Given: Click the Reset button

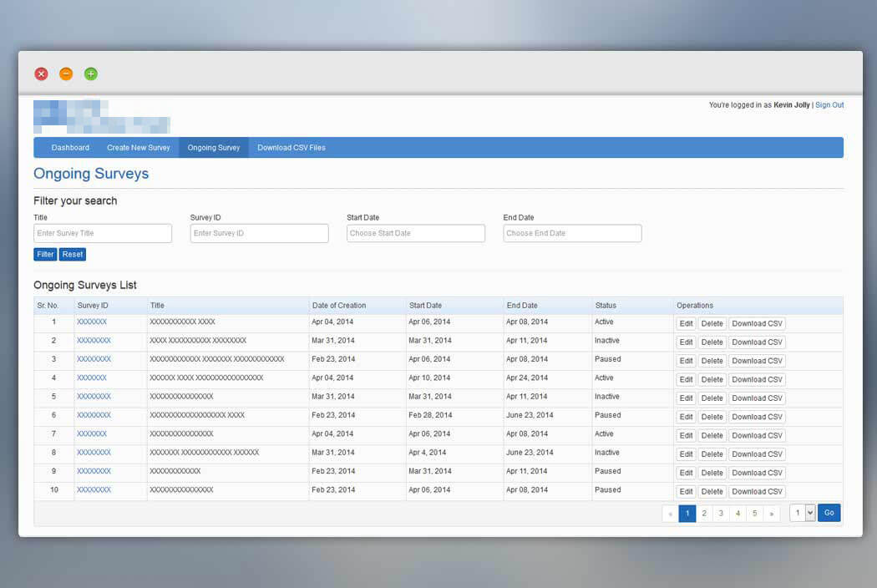Looking at the screenshot, I should 73,255.
